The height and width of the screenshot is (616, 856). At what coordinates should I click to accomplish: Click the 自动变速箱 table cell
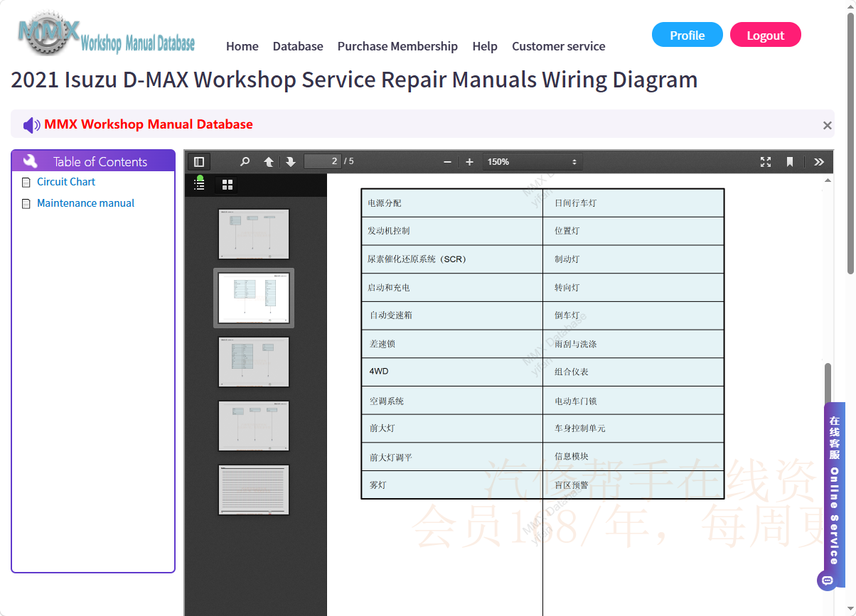point(452,315)
